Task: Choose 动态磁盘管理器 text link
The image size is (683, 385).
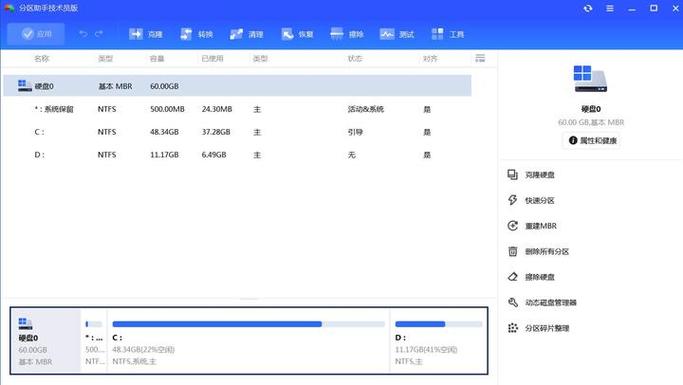Action: [x=551, y=303]
